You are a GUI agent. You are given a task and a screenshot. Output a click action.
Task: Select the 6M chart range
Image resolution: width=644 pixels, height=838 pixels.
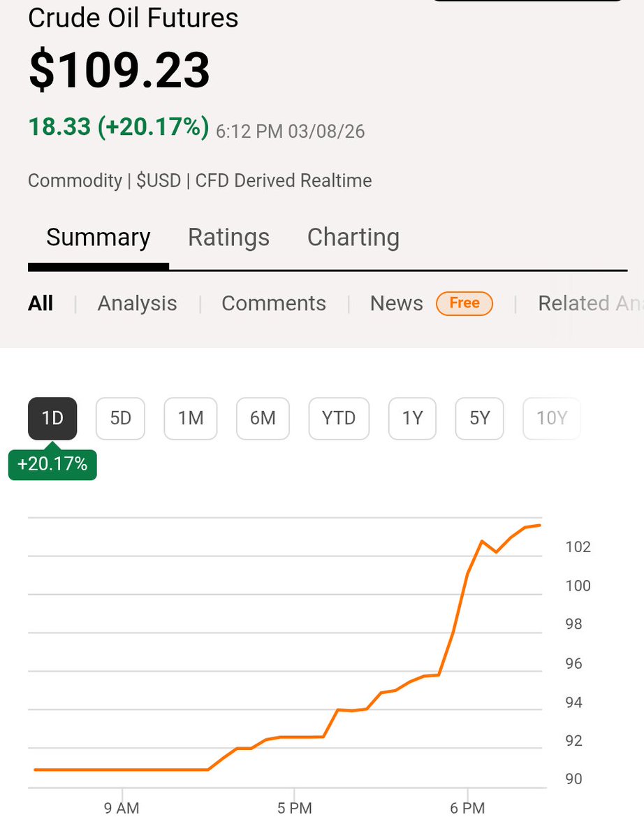263,419
